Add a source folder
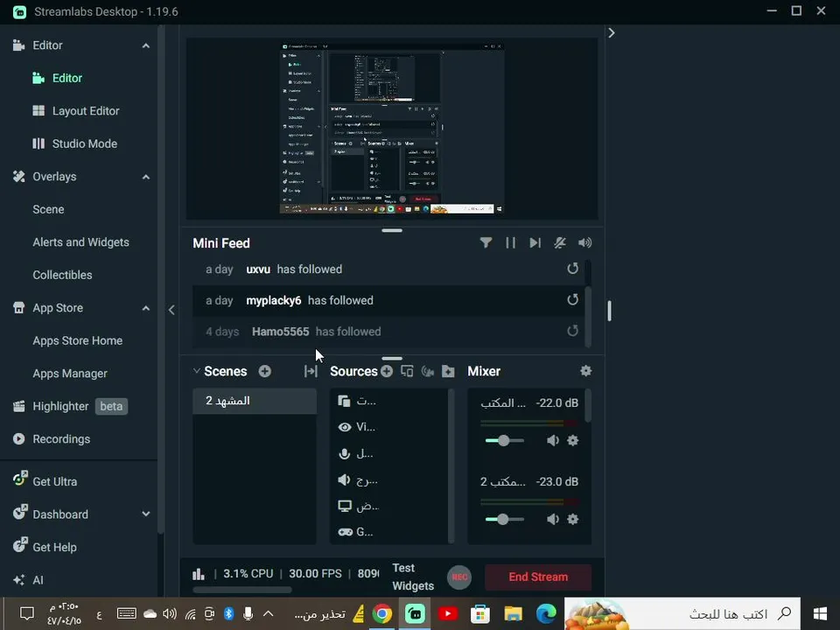Screen dimensions: 840x630 click(448, 371)
